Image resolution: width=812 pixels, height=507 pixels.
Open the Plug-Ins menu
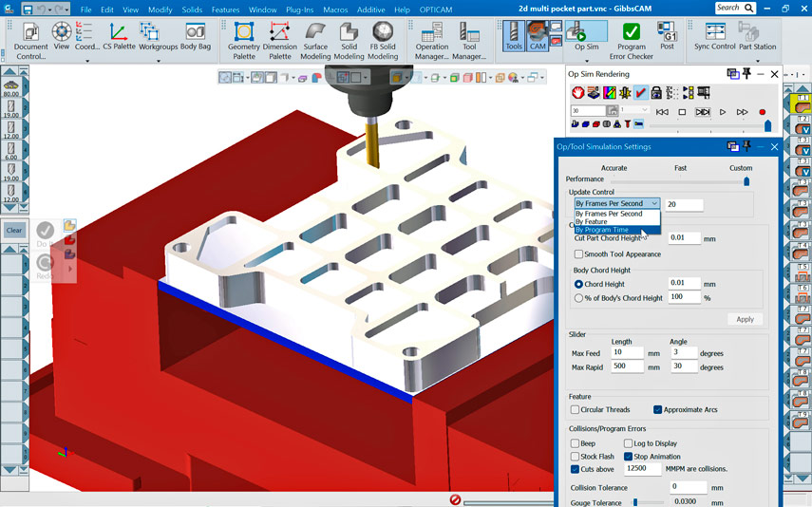299,9
